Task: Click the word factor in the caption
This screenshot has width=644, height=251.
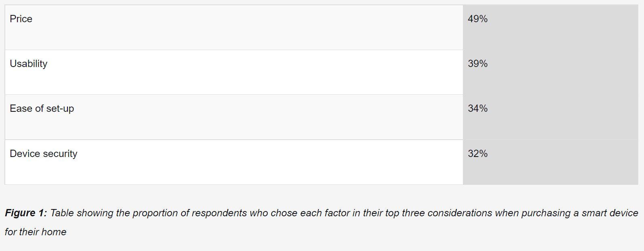Action: click(337, 213)
